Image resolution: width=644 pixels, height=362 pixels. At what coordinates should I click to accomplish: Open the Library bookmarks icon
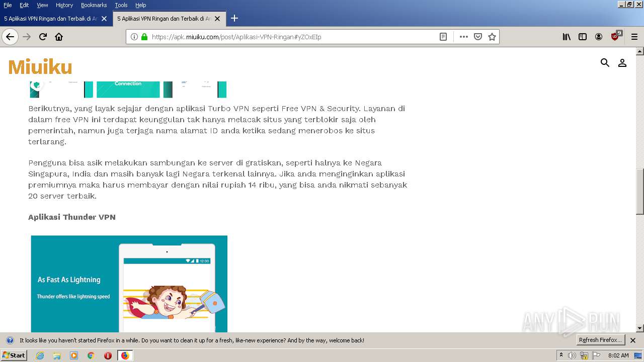pyautogui.click(x=567, y=37)
